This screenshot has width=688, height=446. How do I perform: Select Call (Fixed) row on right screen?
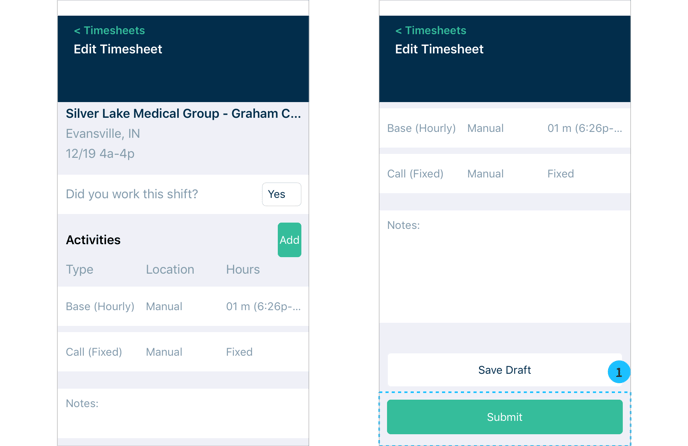(504, 173)
